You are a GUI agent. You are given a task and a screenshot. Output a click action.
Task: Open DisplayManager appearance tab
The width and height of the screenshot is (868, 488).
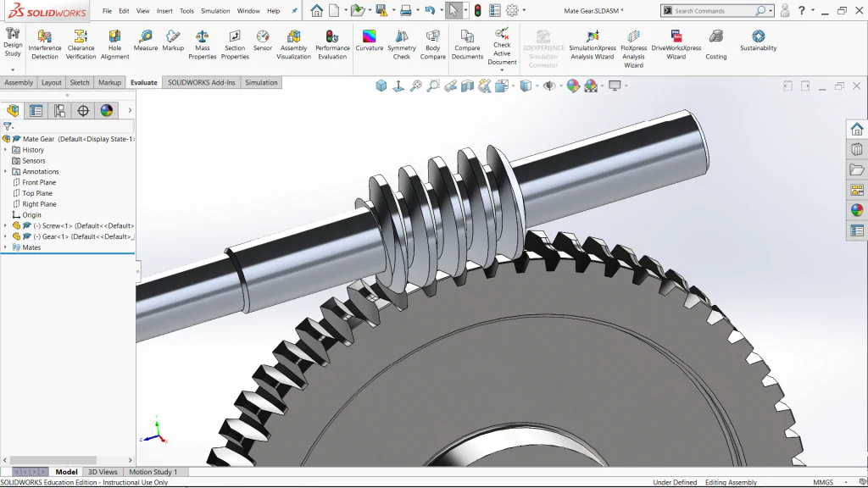point(106,111)
